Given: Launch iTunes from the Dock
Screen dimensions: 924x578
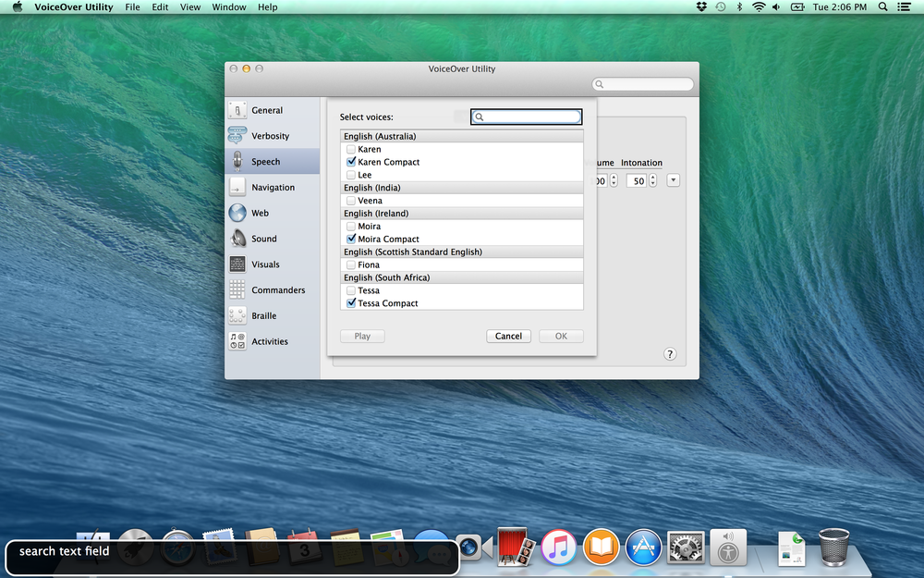Looking at the screenshot, I should pyautogui.click(x=558, y=547).
